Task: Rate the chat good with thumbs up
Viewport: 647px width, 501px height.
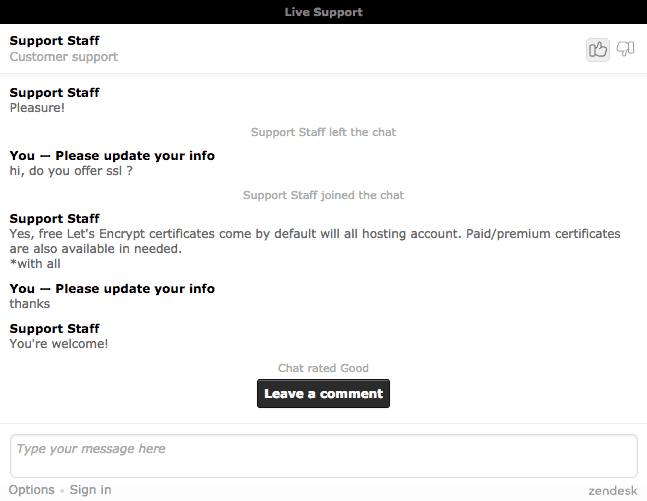Action: pyautogui.click(x=597, y=50)
